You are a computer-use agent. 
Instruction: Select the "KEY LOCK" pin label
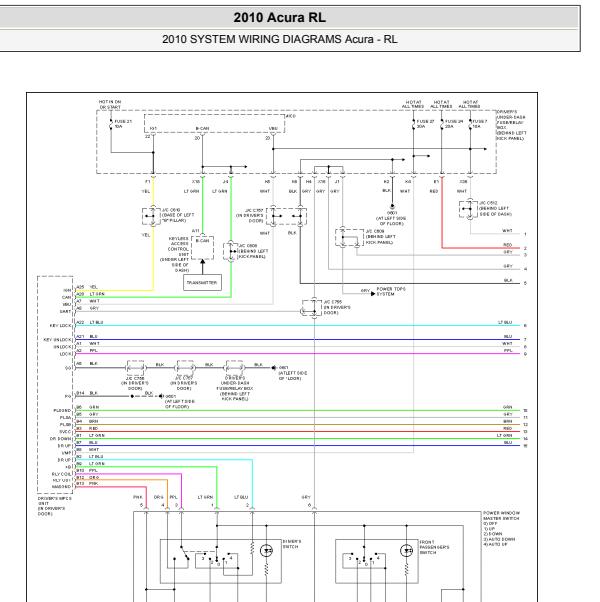(x=61, y=326)
